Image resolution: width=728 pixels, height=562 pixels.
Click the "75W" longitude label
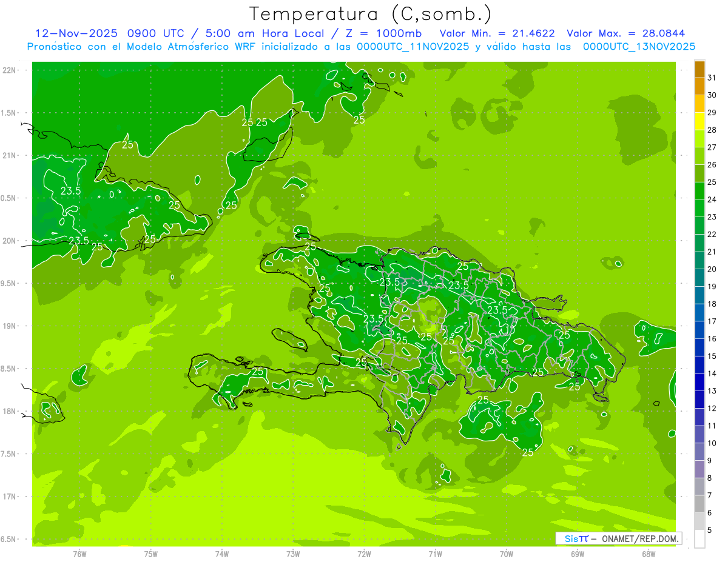click(151, 554)
